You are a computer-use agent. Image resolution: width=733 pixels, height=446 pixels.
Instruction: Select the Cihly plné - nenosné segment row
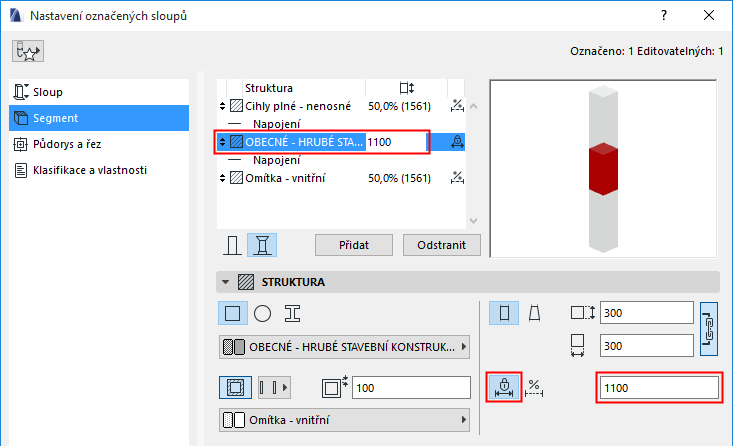point(297,104)
